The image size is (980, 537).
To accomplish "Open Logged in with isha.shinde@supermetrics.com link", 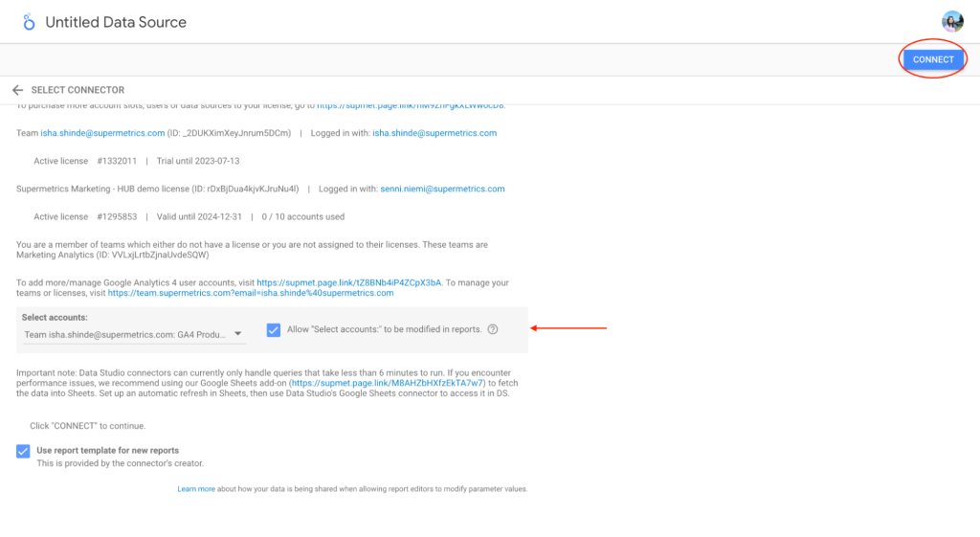I will click(434, 133).
